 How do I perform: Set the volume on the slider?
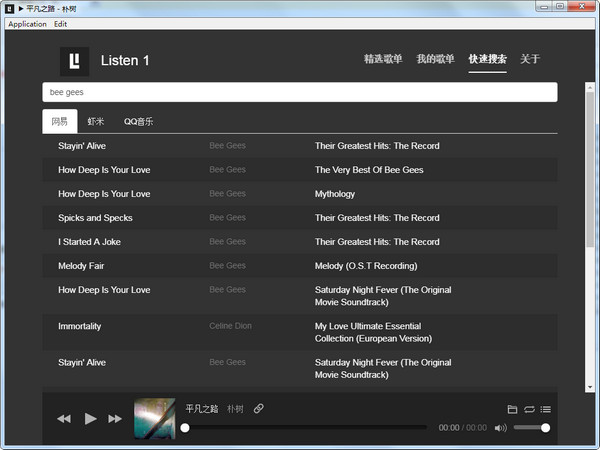[532, 427]
